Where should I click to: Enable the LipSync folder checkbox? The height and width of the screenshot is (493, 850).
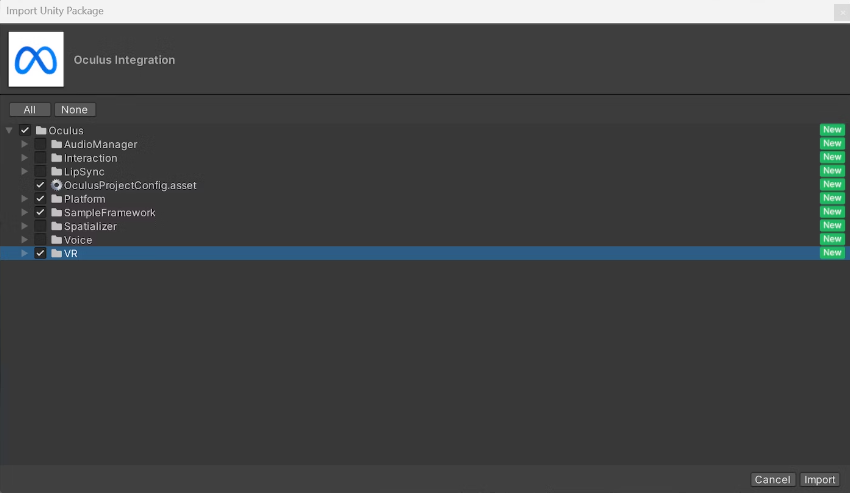coord(40,171)
